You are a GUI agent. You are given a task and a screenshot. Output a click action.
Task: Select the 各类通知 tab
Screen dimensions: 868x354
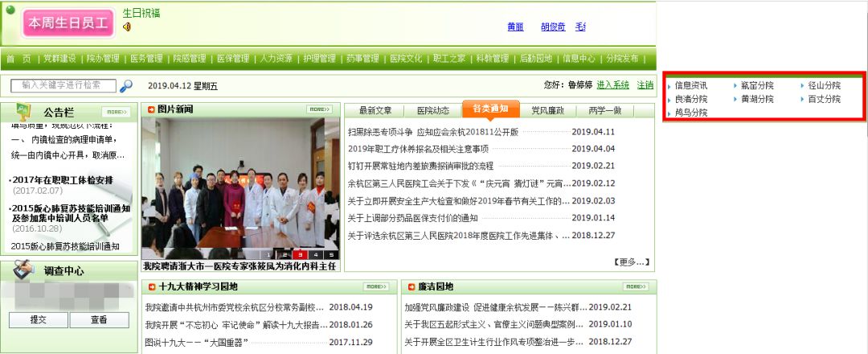pos(490,109)
